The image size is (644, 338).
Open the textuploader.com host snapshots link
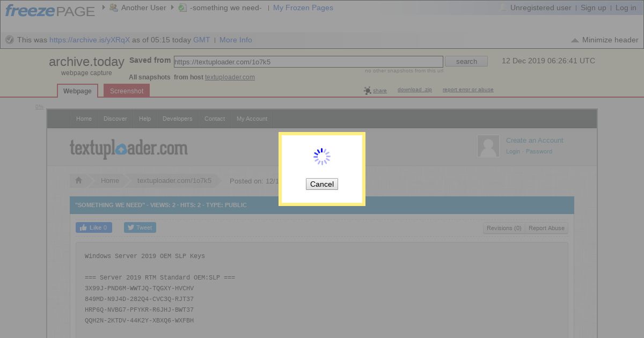coord(230,77)
